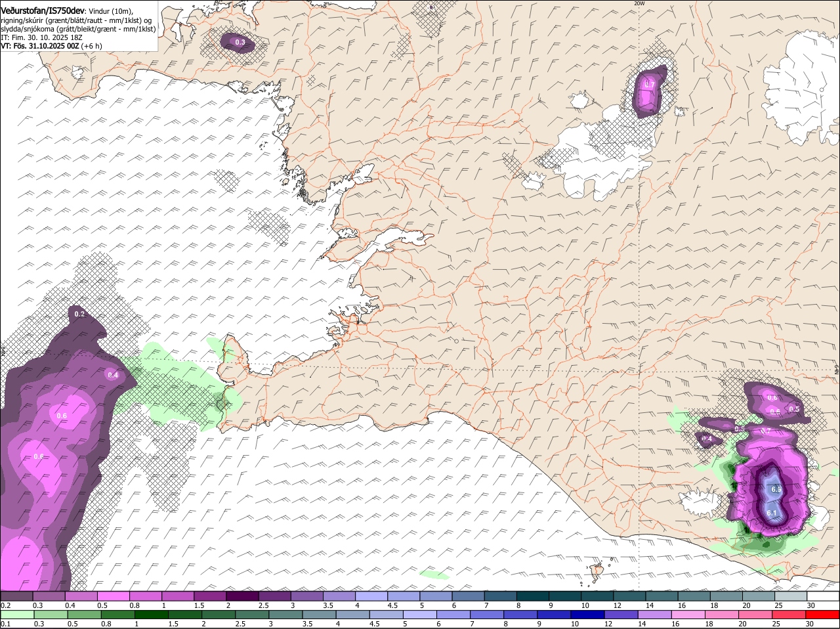Click the 'VT: Fös. 31.10.2025 00Z (+6 h)' line
This screenshot has height=629, width=840.
point(51,46)
